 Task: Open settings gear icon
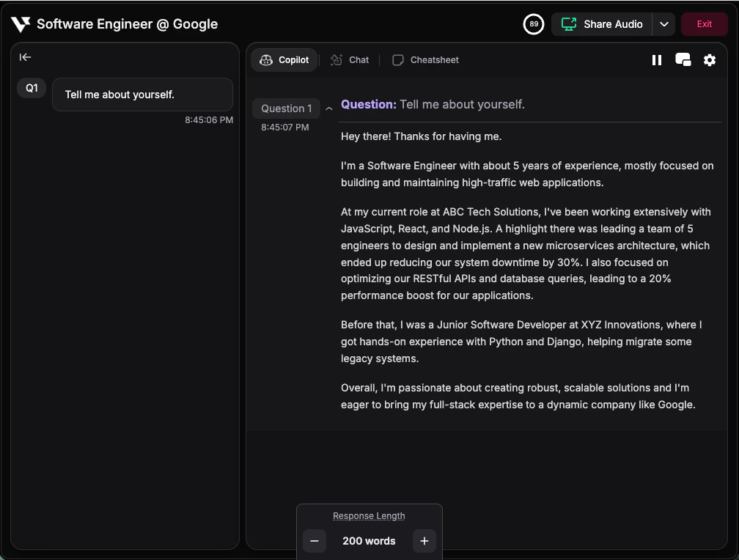click(710, 60)
